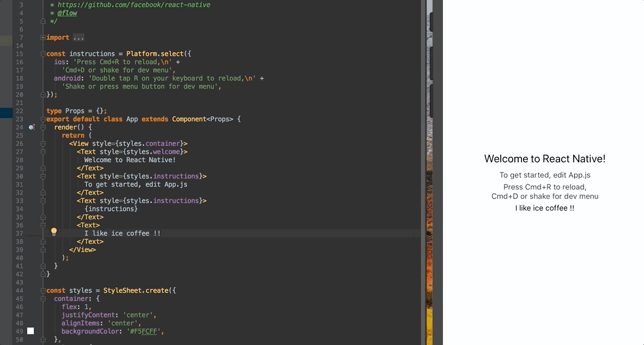Collapse the instructions Platform.select block at line 15
The image size is (644, 345).
[x=42, y=54]
